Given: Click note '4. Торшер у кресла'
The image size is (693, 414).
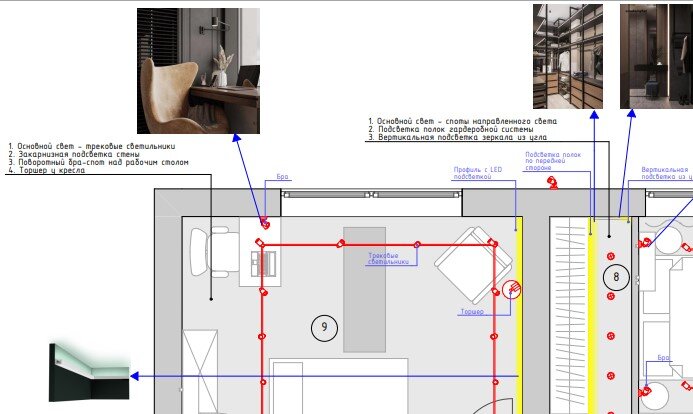Looking at the screenshot, I should coord(46,170).
